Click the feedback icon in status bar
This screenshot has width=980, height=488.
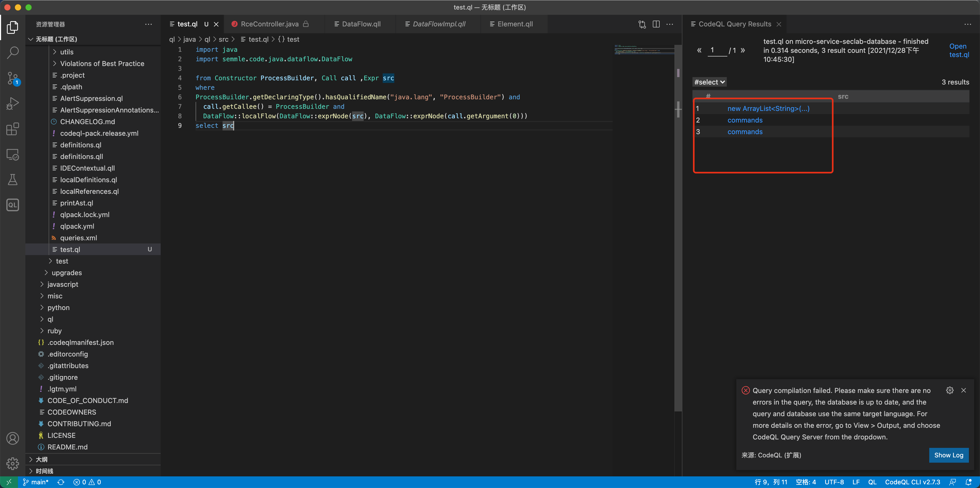(953, 482)
